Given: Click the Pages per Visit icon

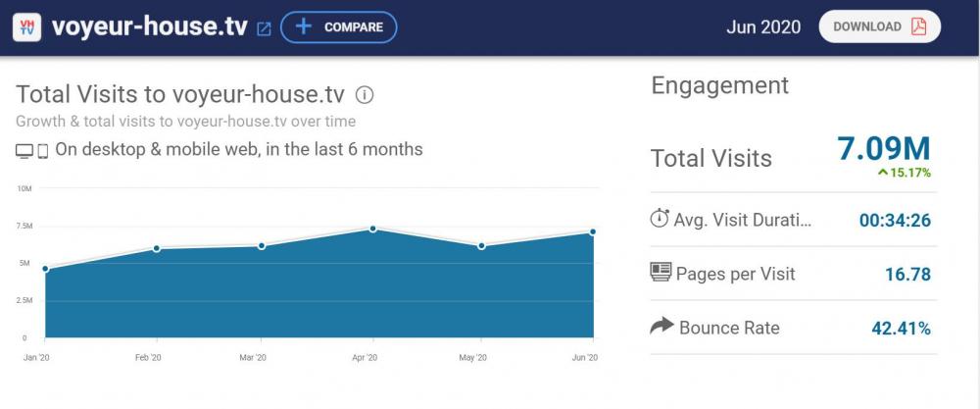Looking at the screenshot, I should (x=661, y=272).
